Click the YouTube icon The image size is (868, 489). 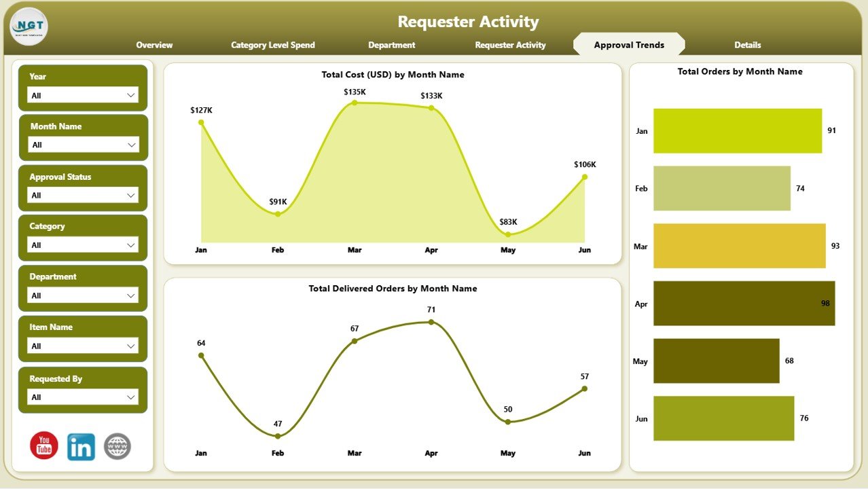44,446
